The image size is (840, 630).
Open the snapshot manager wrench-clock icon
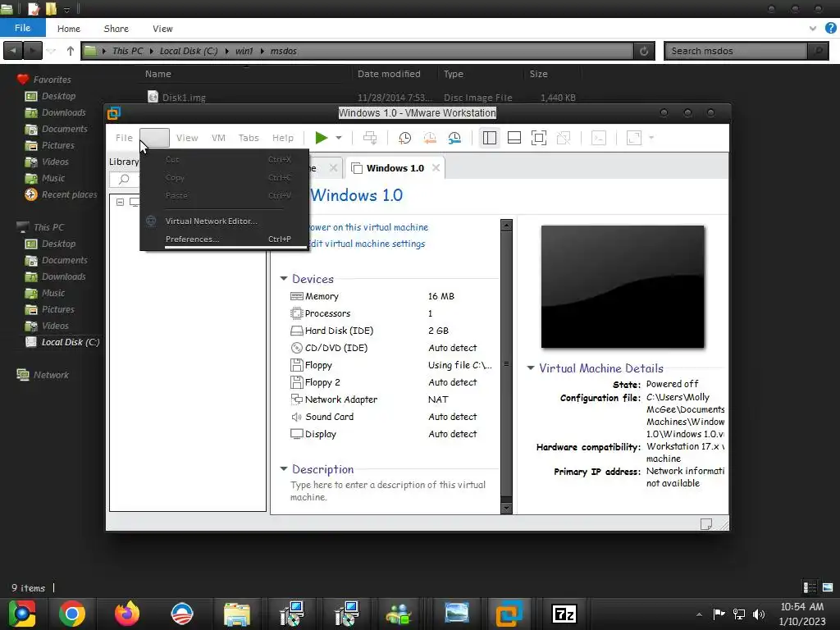click(x=454, y=138)
